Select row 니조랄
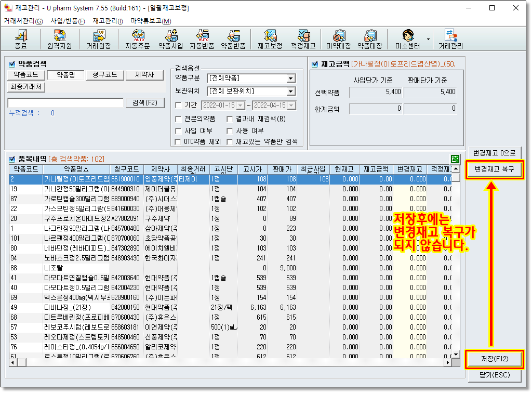The height and width of the screenshot is (393, 532). 231,268
